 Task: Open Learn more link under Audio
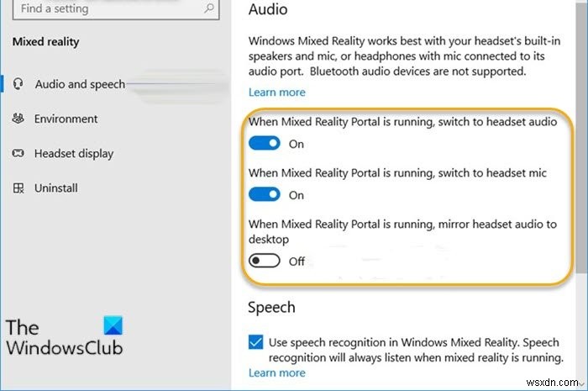click(277, 92)
